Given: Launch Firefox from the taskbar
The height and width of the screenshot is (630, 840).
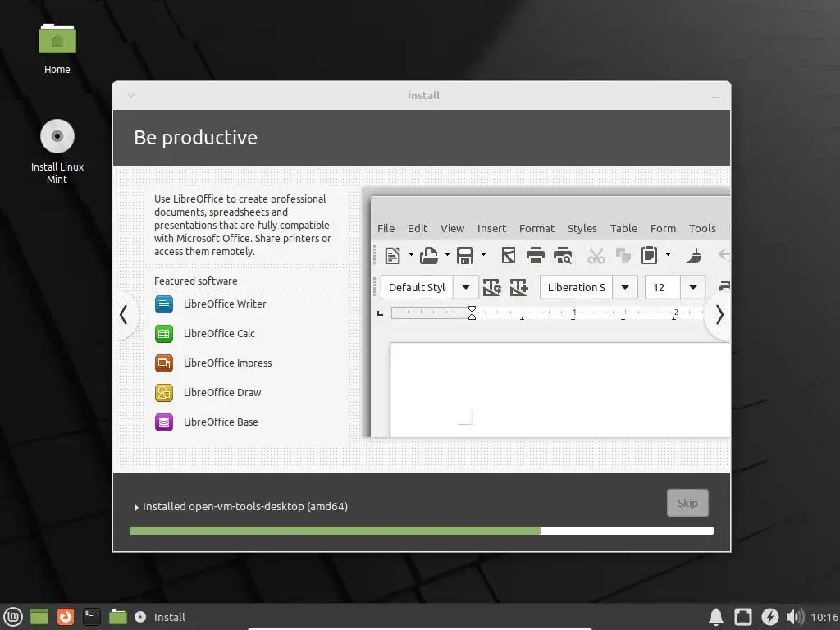Looking at the screenshot, I should pos(66,617).
